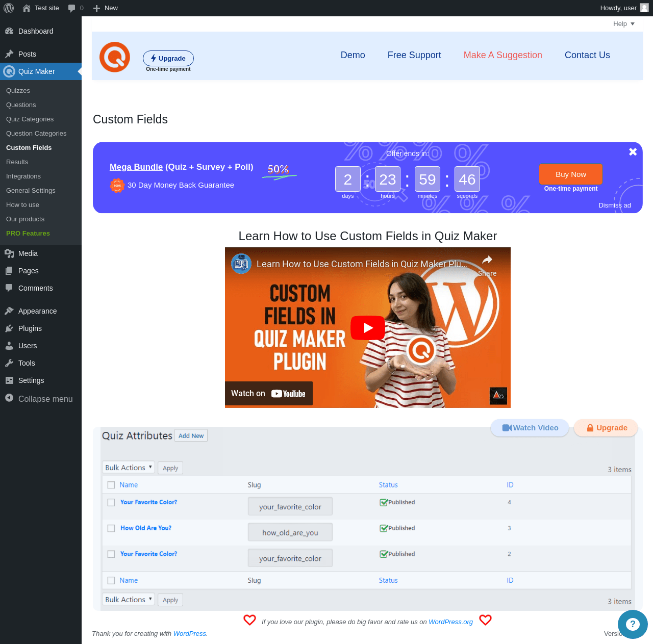
Task: Sort by Name column header
Action: pyautogui.click(x=129, y=485)
